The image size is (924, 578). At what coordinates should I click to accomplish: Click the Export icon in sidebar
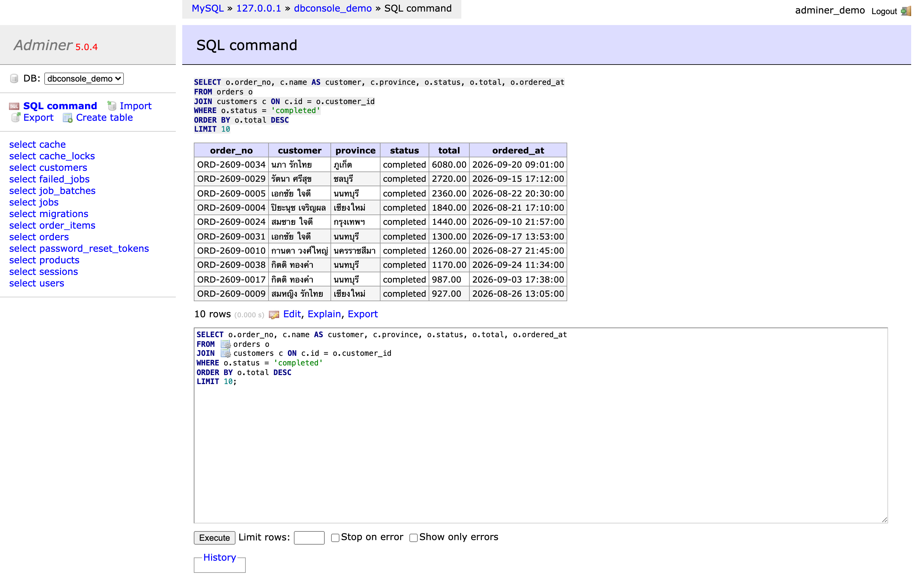[15, 117]
